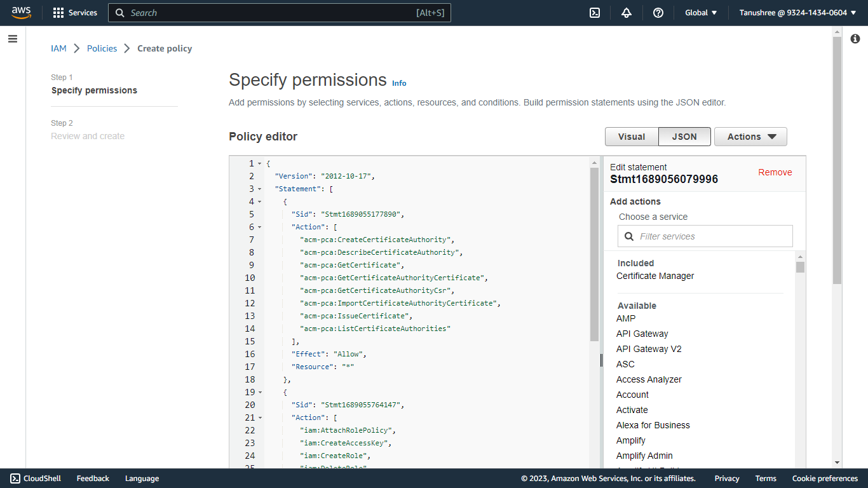Click the services list scrollbar thumb
868x488 pixels.
point(800,267)
